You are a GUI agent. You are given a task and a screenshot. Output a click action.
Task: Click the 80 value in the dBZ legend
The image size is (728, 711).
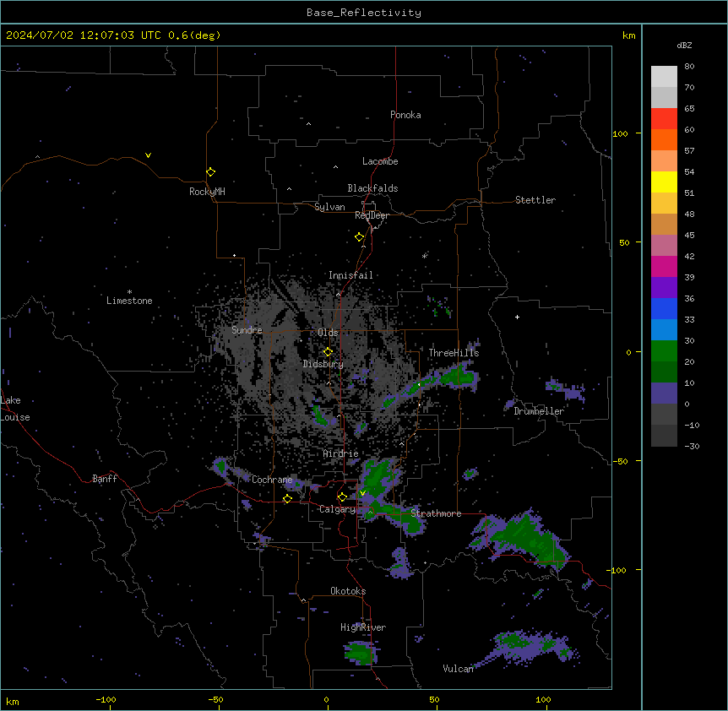click(689, 67)
